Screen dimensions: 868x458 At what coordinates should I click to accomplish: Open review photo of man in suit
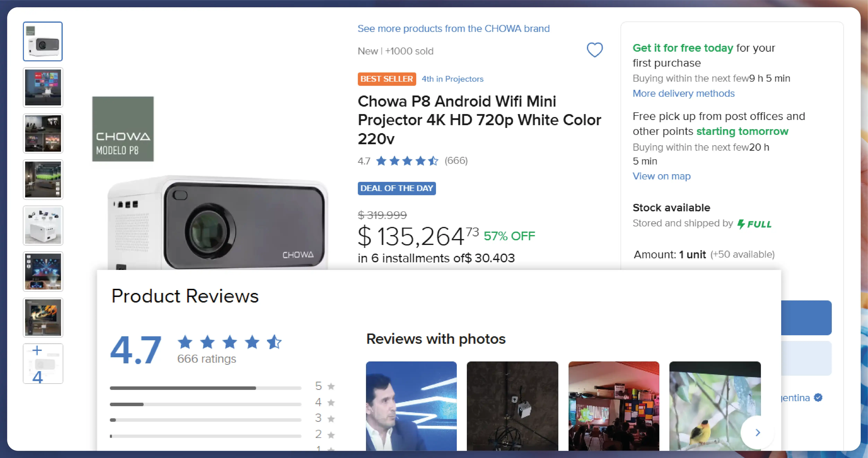[x=411, y=406]
